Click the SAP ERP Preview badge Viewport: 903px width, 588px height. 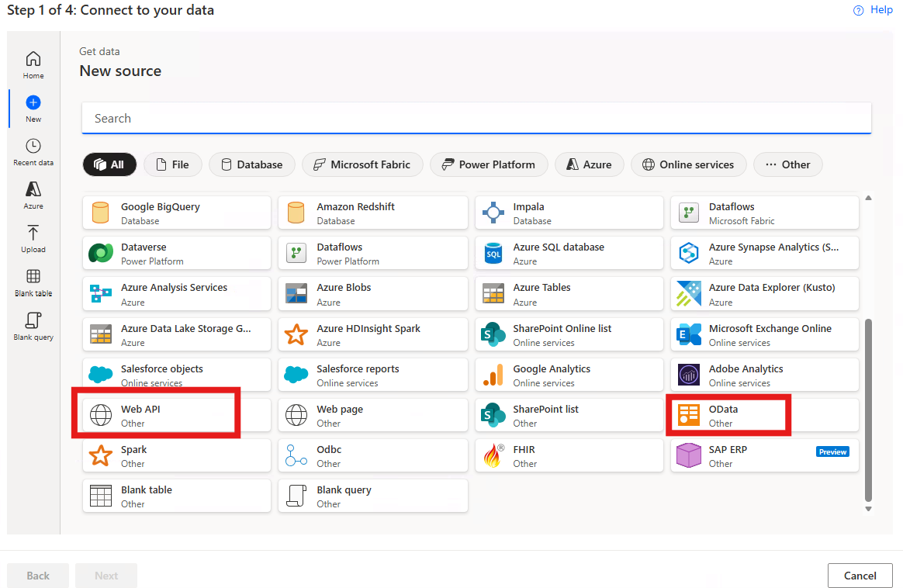(832, 451)
